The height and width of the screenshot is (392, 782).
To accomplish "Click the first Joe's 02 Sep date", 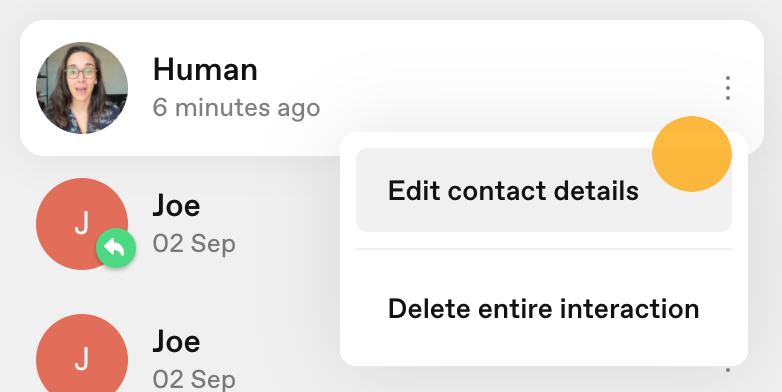I will 194,244.
